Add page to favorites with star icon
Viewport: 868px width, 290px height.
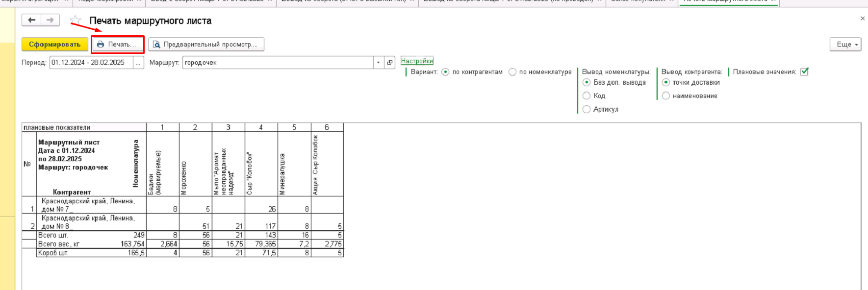pyautogui.click(x=76, y=21)
